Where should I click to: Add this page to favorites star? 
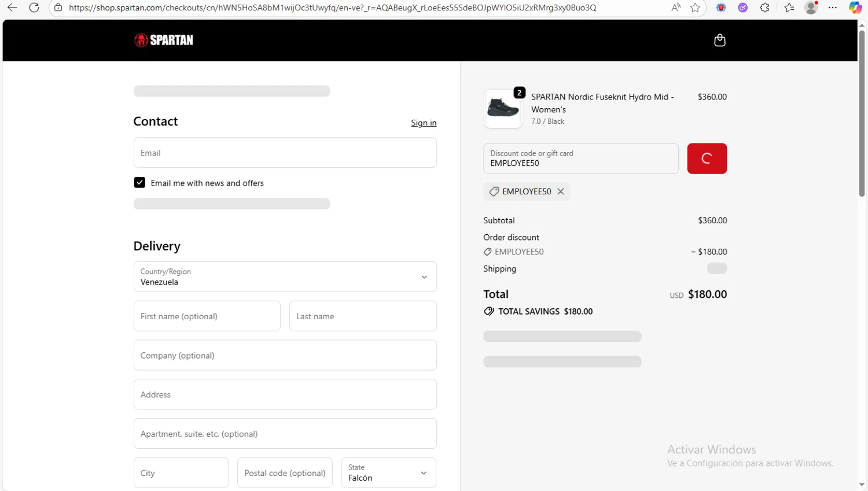click(x=695, y=8)
